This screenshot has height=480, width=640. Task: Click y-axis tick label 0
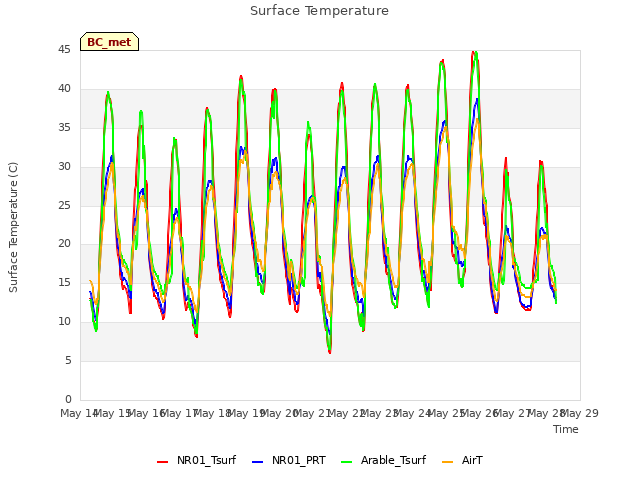pyautogui.click(x=68, y=399)
